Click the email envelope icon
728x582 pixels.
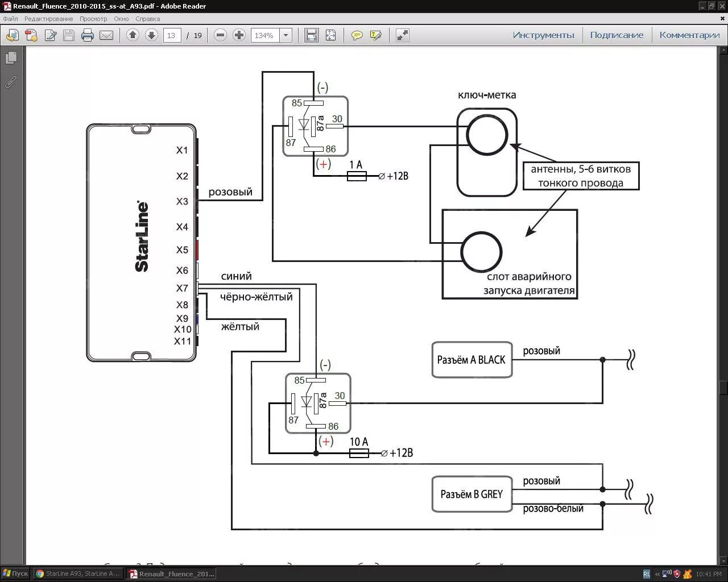pos(106,35)
